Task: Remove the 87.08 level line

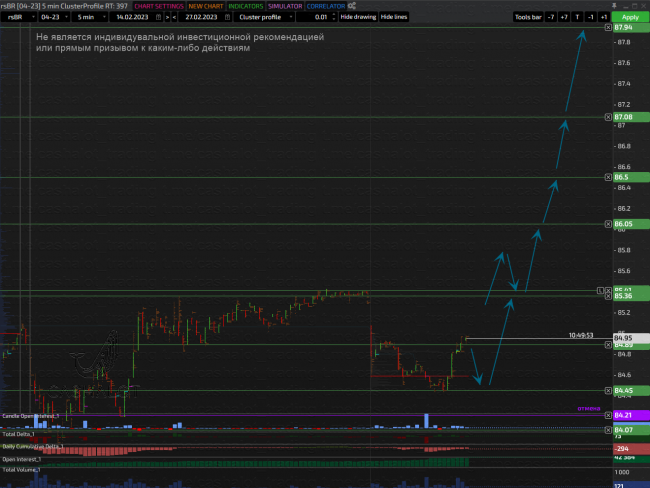Action: 607,117
